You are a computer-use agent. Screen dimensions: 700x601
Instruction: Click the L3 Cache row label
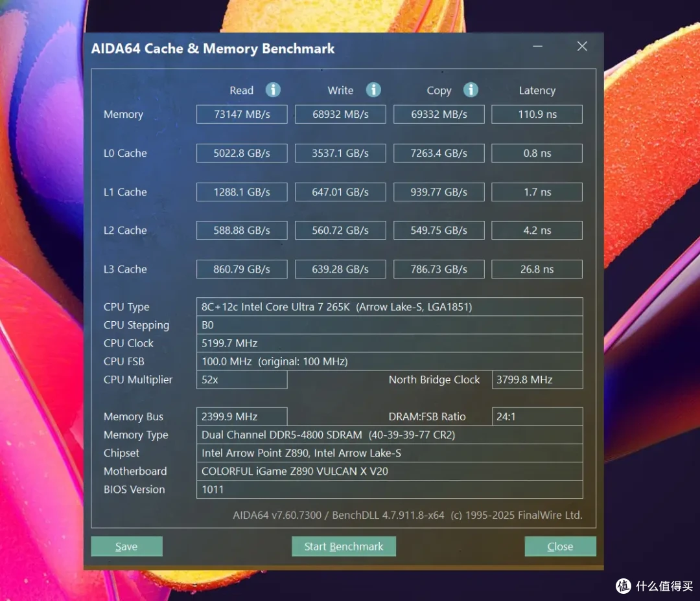click(x=126, y=269)
